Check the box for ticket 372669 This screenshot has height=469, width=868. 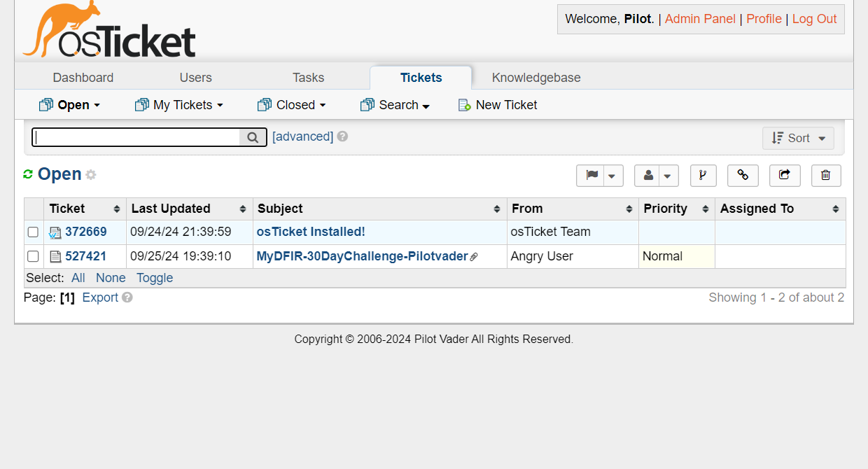(x=33, y=232)
